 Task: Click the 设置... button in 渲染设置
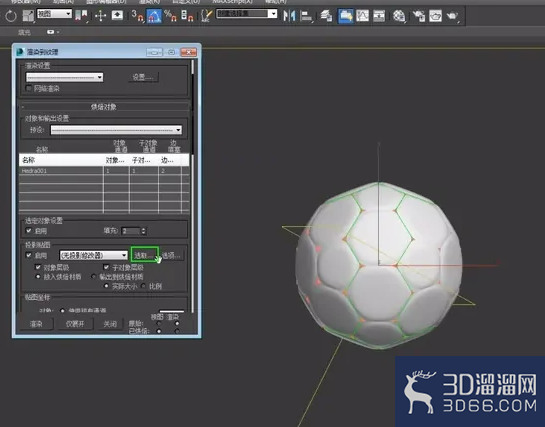[143, 77]
